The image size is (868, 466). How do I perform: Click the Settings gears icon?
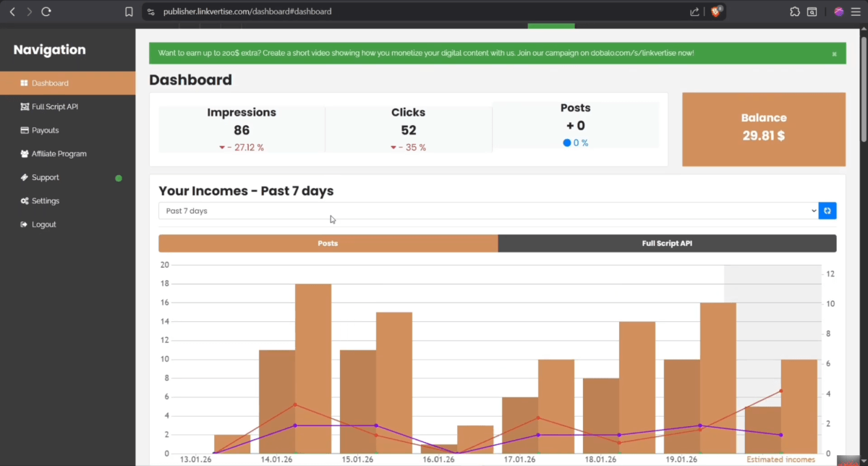click(x=24, y=201)
